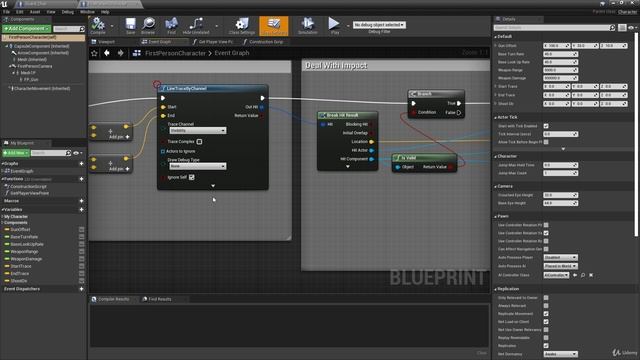Toggle Replicate Movement checkbox
This screenshot has width=640, height=360.
coord(546,314)
